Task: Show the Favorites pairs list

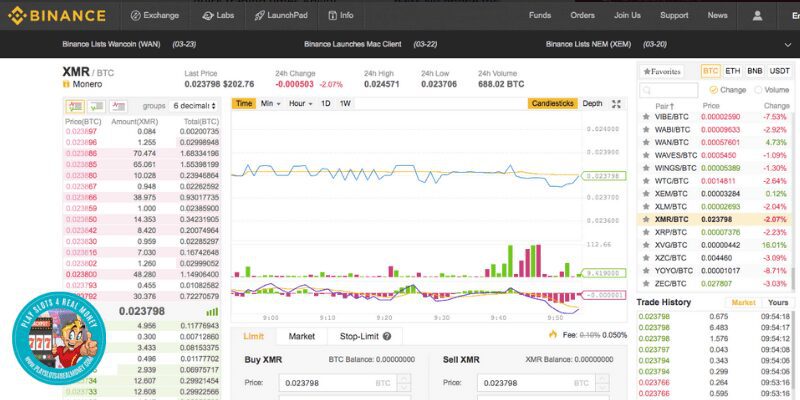Action: pyautogui.click(x=662, y=72)
